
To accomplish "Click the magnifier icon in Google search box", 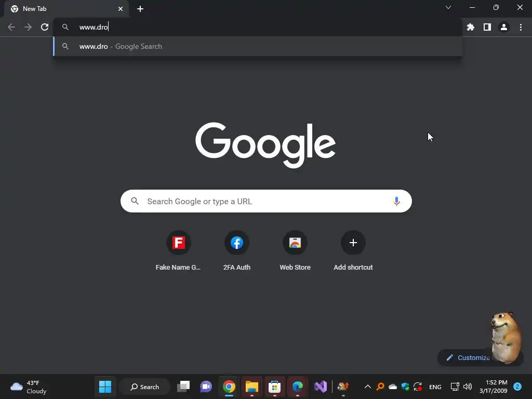I will [x=135, y=201].
